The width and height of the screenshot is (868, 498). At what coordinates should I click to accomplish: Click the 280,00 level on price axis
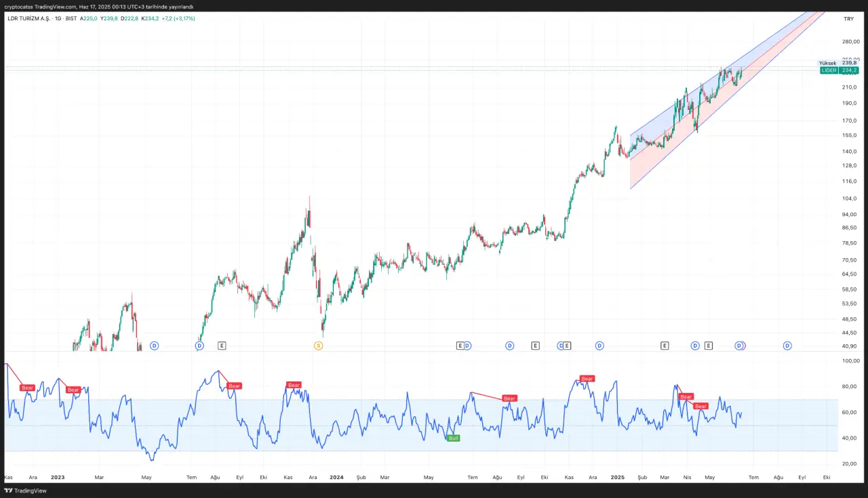[x=850, y=41]
